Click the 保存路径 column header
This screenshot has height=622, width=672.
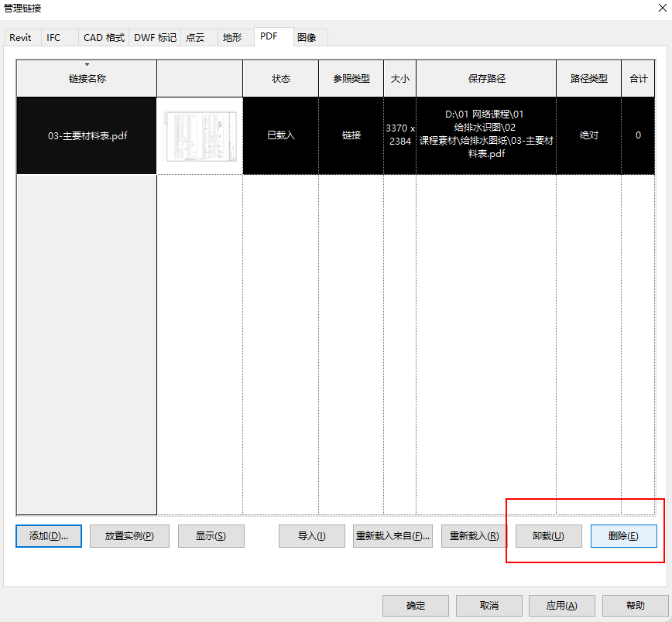tap(486, 78)
